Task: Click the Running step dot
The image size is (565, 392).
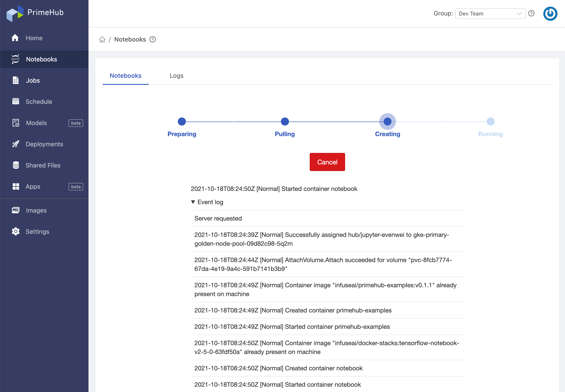Action: [x=490, y=121]
